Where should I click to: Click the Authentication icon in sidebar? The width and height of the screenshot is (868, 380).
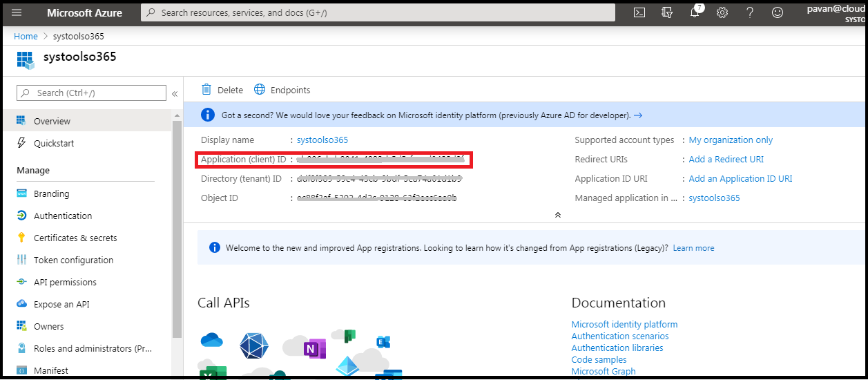tap(21, 216)
